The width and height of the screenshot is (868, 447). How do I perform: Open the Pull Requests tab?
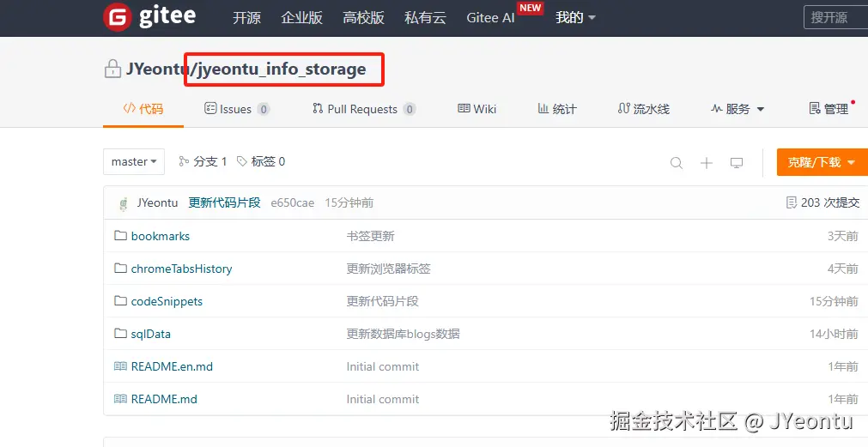point(364,109)
